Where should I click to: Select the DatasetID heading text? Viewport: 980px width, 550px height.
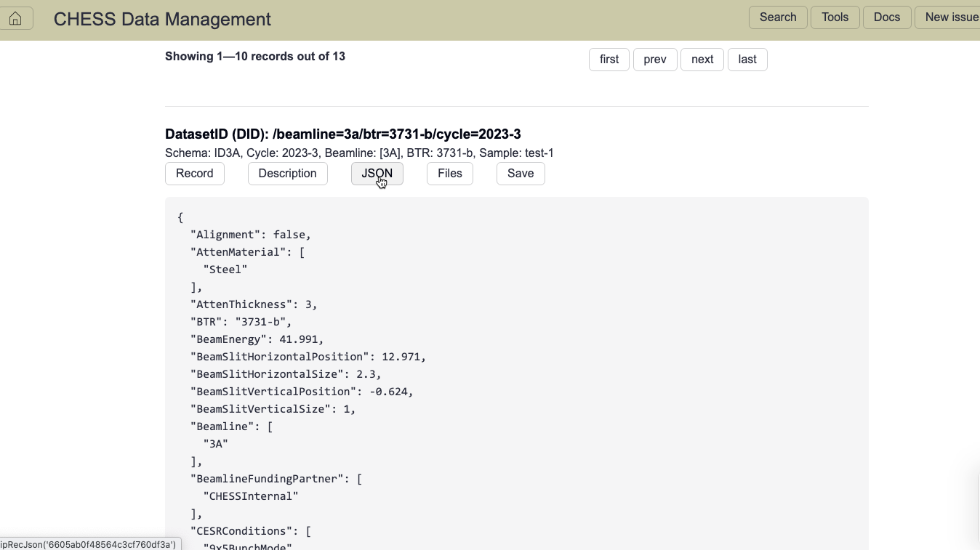[x=343, y=134]
